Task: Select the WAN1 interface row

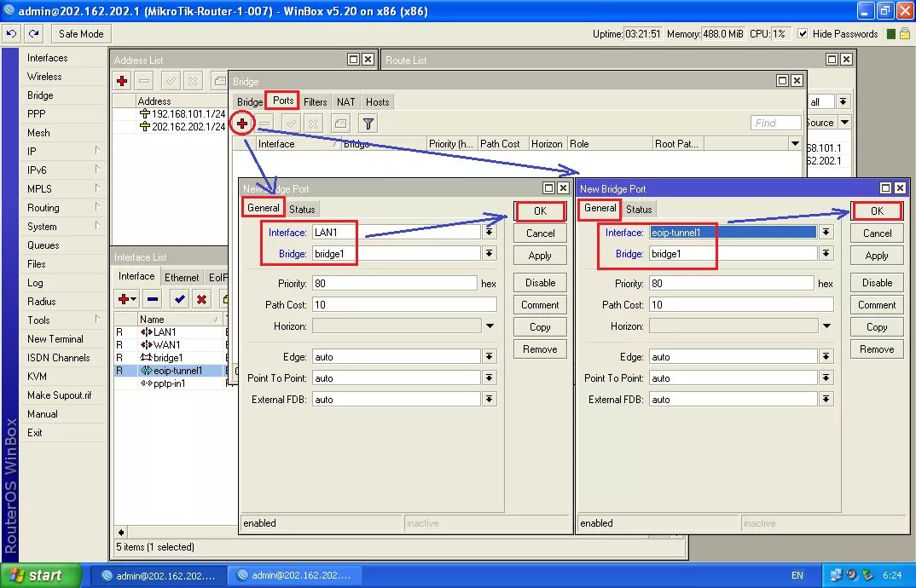Action: [170, 344]
